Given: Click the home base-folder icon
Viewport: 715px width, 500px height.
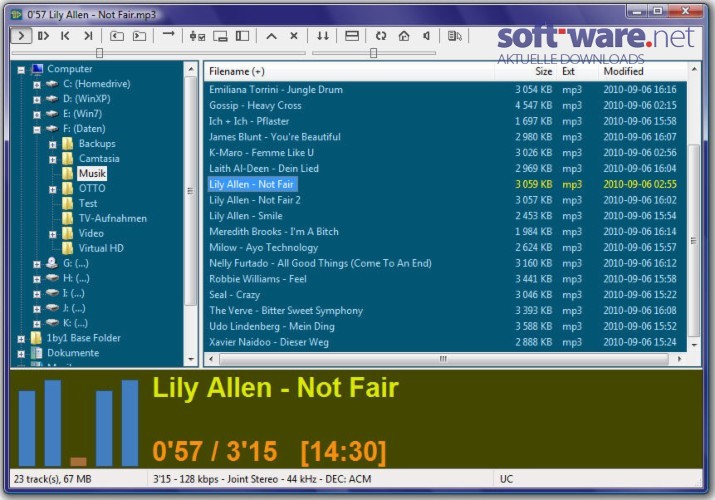Looking at the screenshot, I should point(404,36).
